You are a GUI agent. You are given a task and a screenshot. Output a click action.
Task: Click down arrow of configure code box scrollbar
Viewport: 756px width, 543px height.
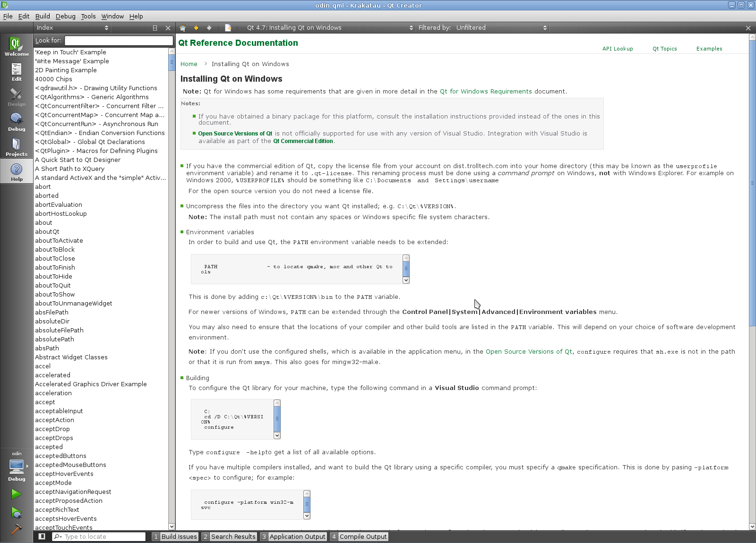277,435
